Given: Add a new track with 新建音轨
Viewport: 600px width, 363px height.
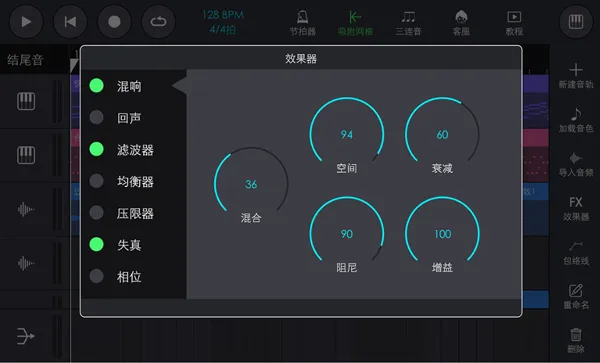Looking at the screenshot, I should coord(576,76).
